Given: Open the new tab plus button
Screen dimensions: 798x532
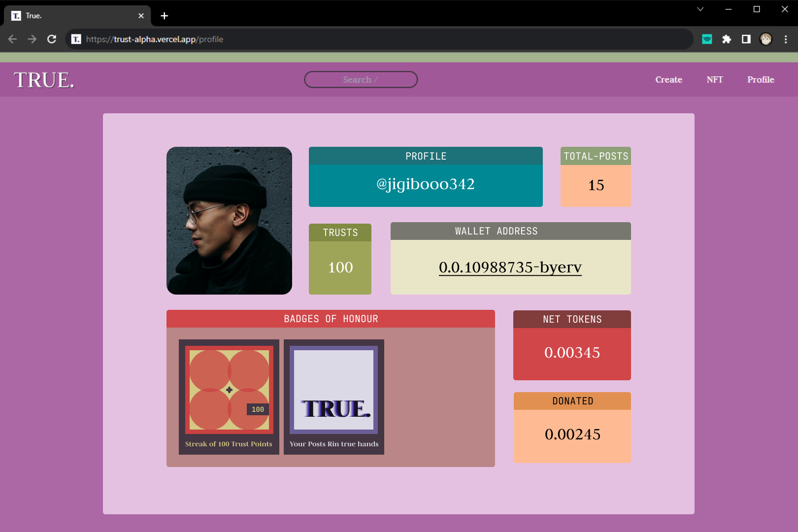Looking at the screenshot, I should pyautogui.click(x=165, y=16).
